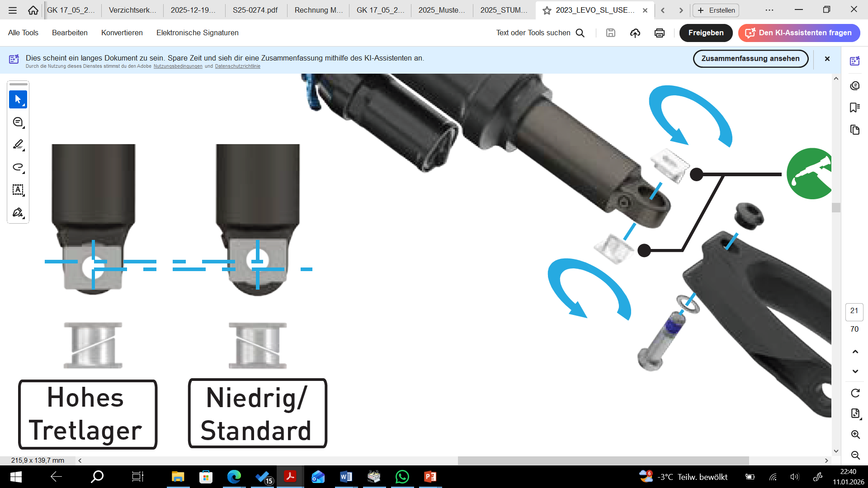Click the rotate page icon
This screenshot has width=868, height=488.
coord(855,393)
